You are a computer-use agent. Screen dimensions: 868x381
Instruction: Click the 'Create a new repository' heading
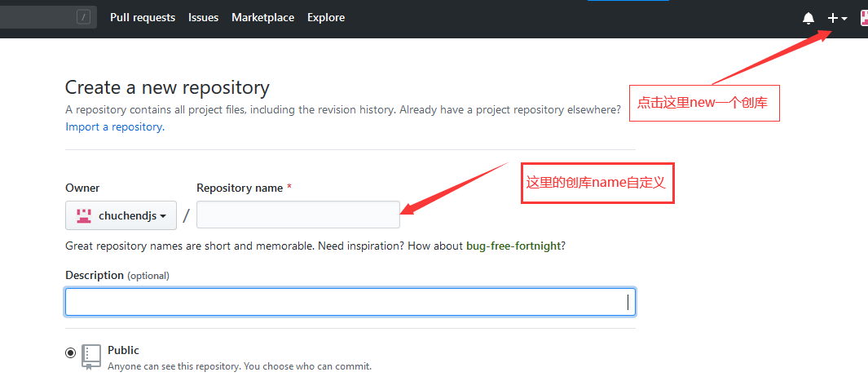pyautogui.click(x=167, y=87)
